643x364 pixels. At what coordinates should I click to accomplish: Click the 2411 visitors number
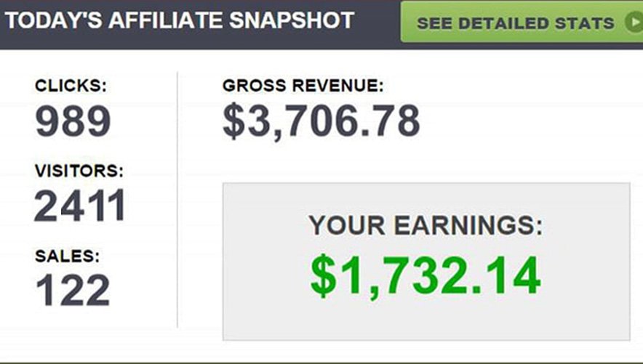point(80,206)
